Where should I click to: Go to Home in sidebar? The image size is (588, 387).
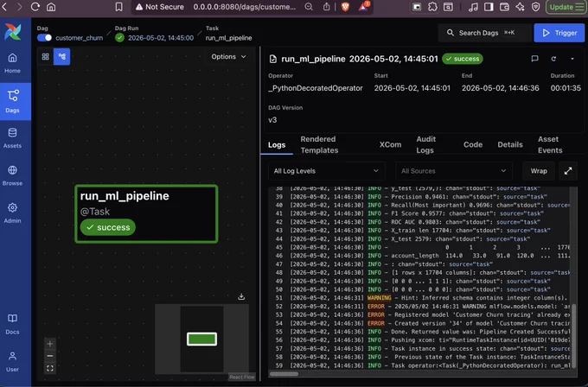(12, 63)
